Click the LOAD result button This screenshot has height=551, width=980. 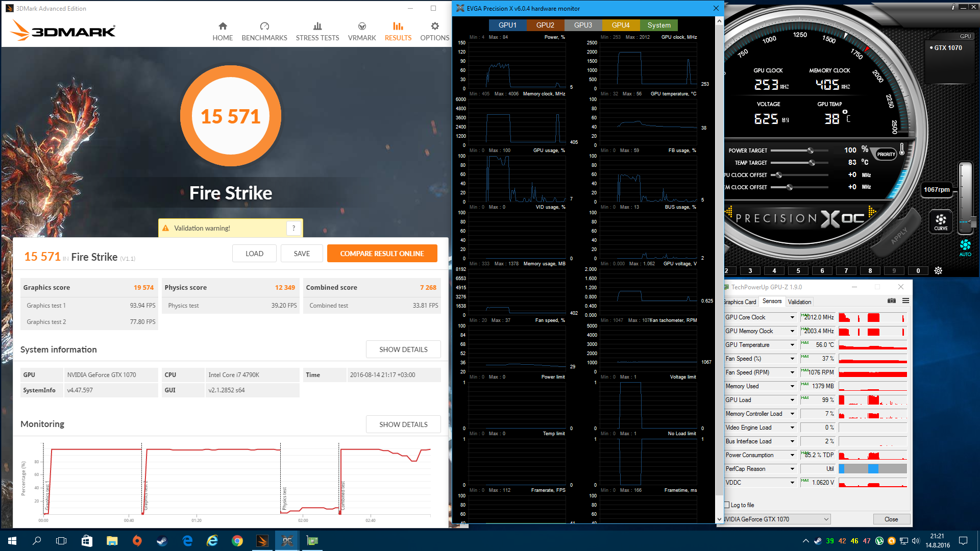coord(254,254)
